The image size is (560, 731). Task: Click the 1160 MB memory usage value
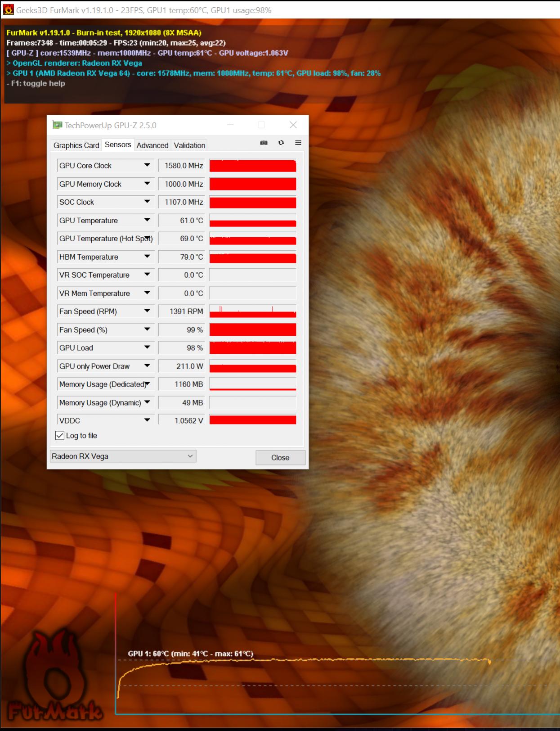point(182,384)
